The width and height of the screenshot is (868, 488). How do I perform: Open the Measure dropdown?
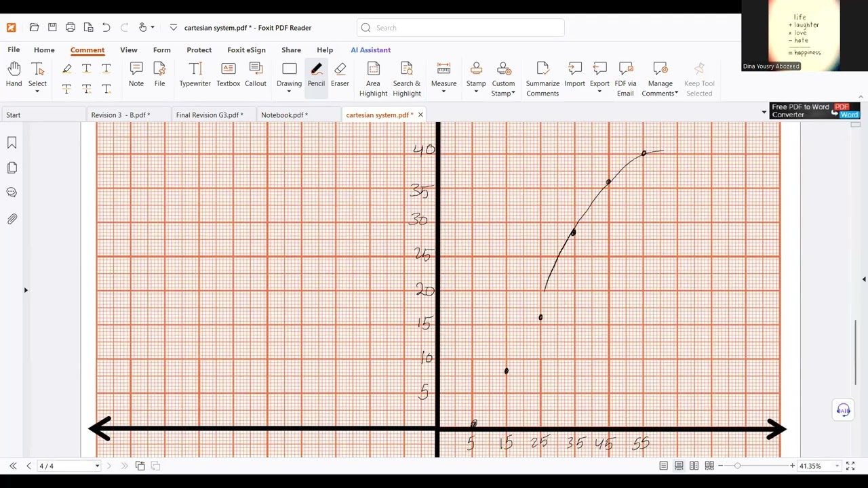(443, 91)
